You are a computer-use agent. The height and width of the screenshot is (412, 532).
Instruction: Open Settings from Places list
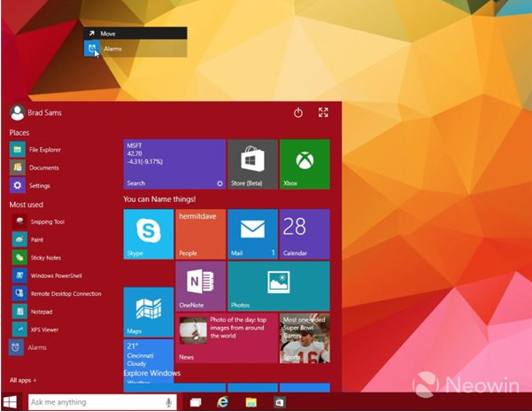point(39,186)
